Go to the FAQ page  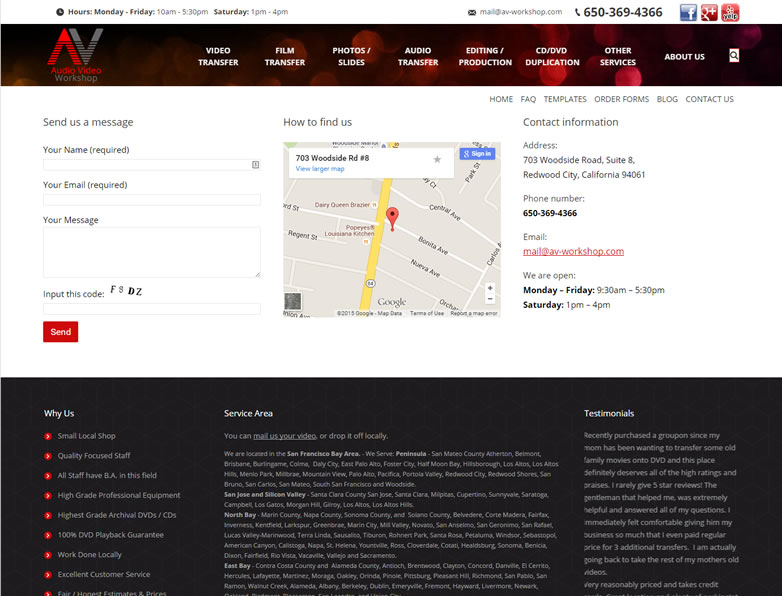pos(528,99)
